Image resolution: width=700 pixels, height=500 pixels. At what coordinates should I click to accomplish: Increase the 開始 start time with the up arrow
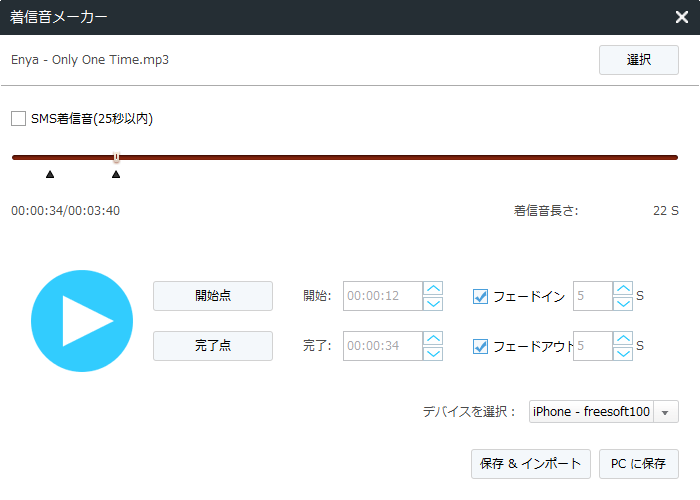click(433, 288)
